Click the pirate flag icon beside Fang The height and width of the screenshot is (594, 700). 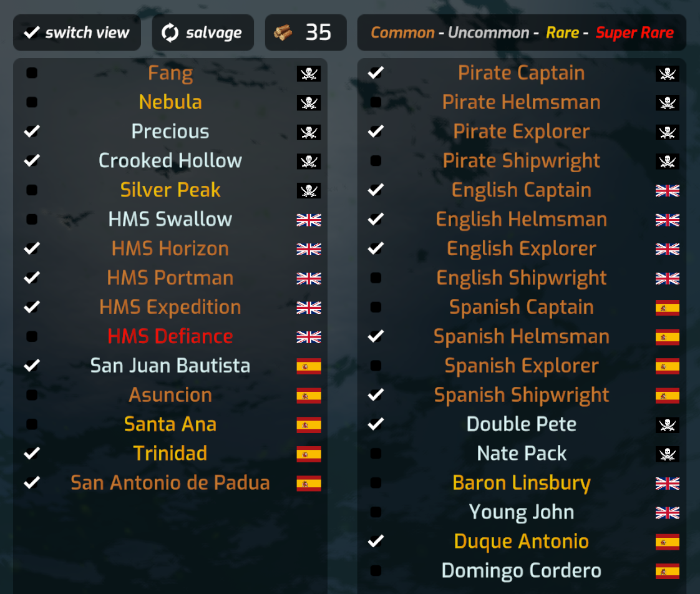coord(308,74)
